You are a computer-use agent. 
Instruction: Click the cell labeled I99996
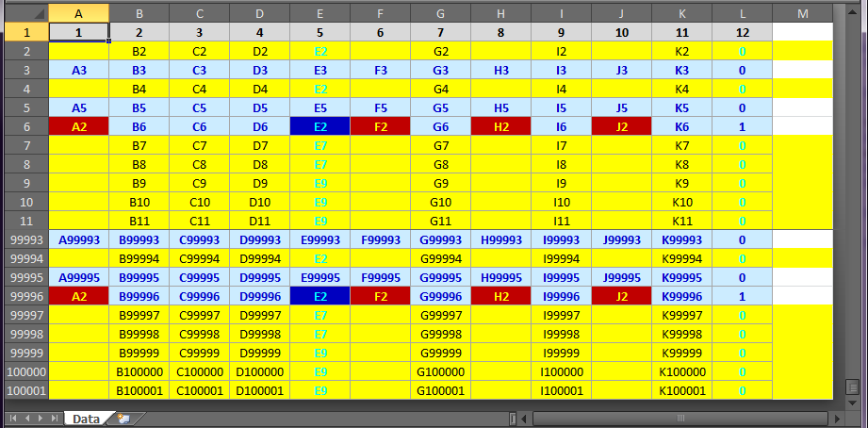[562, 296]
